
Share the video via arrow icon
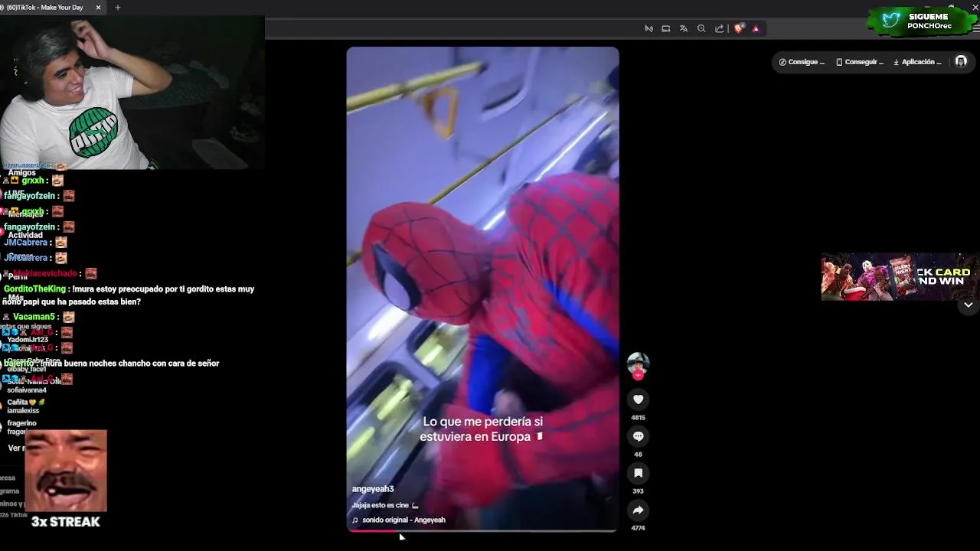coord(638,510)
